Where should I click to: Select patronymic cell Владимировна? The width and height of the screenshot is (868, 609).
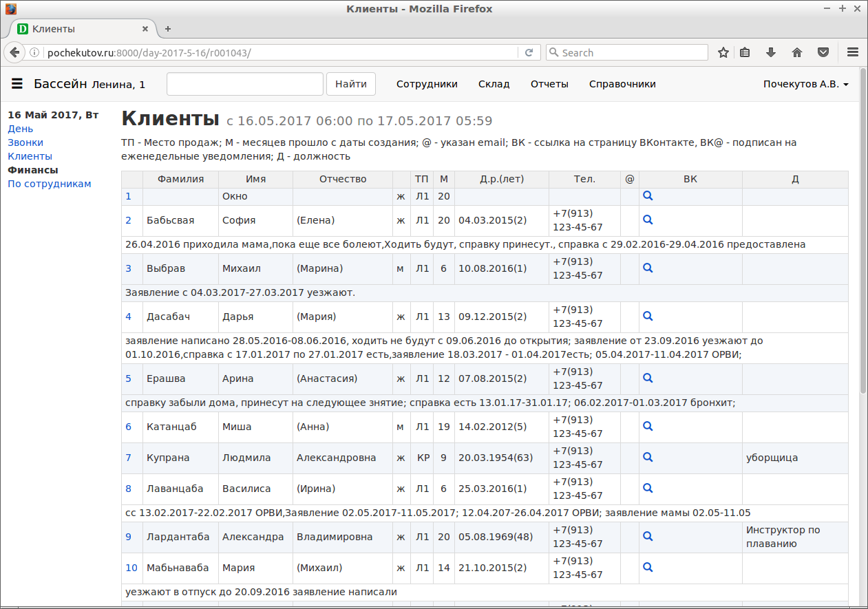coord(343,537)
